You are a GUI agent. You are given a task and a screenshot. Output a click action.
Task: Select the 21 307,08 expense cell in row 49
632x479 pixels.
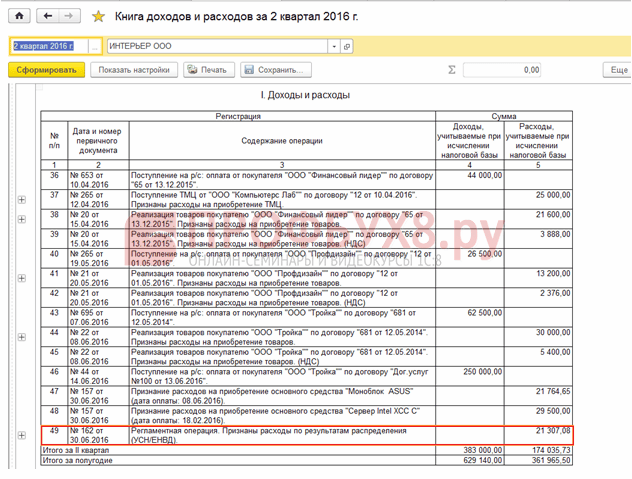pyautogui.click(x=538, y=435)
